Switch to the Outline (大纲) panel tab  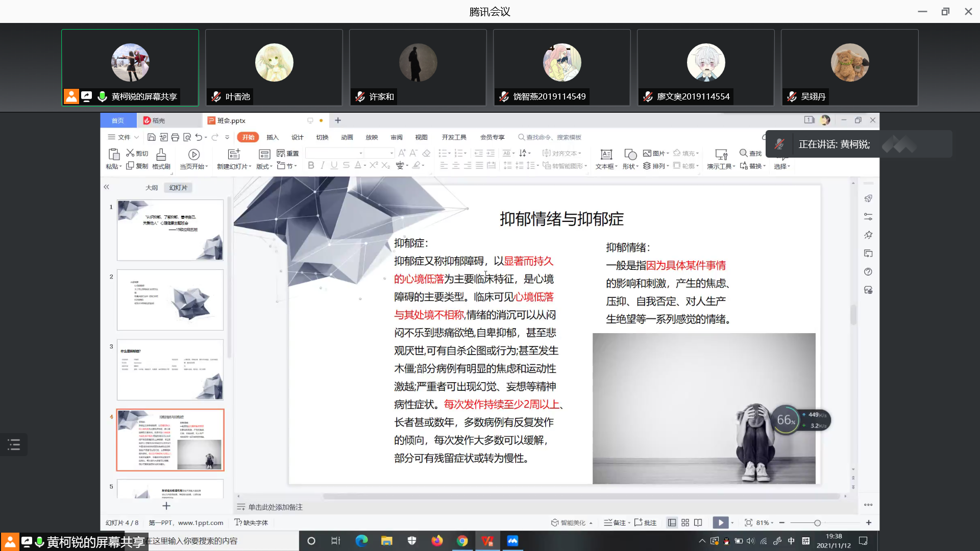tap(152, 188)
